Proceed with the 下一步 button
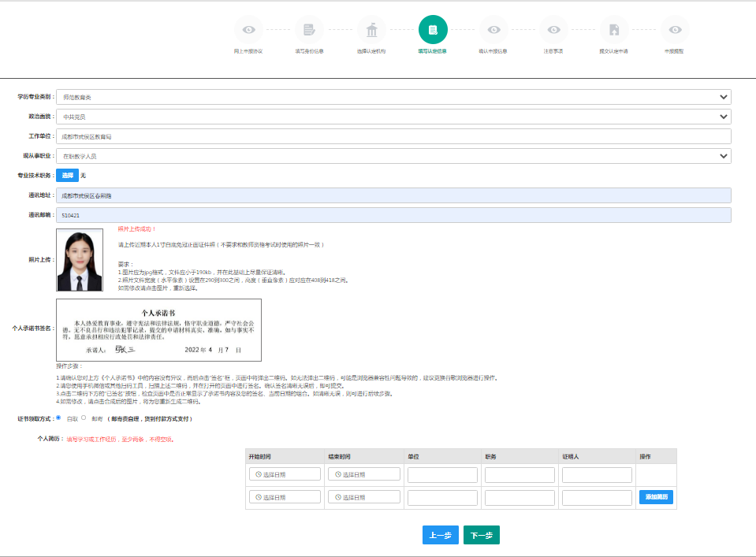Screen dimensions: 756x557 pos(482,535)
